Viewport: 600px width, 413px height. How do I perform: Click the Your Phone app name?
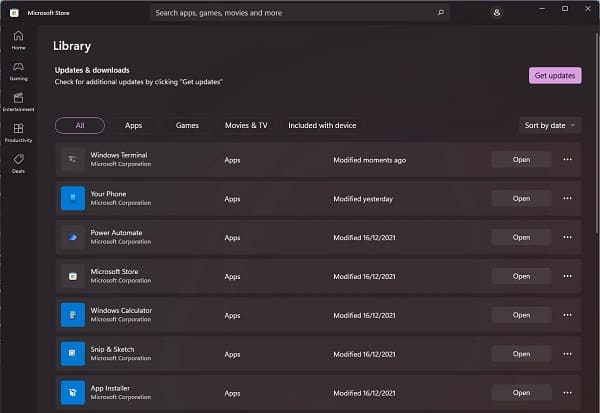[108, 194]
